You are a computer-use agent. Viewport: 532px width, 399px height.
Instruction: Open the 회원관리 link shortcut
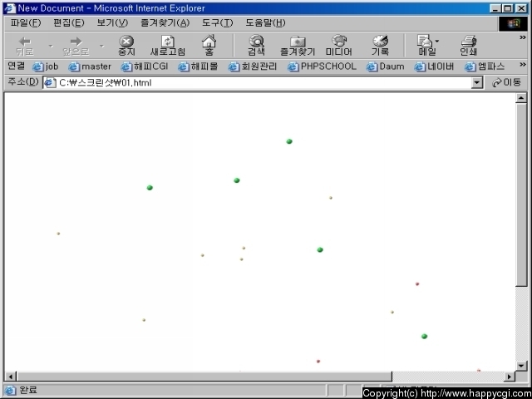pyautogui.click(x=253, y=66)
